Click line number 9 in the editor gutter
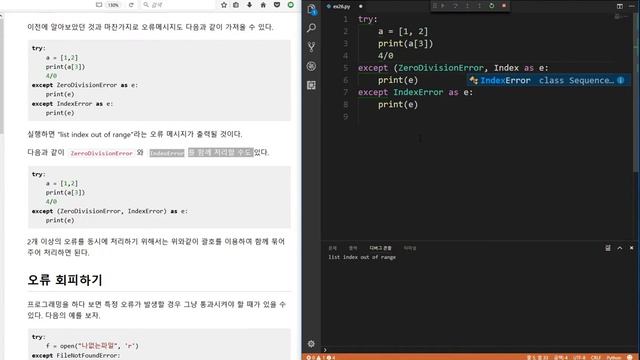This screenshot has height=360, width=640. point(346,117)
